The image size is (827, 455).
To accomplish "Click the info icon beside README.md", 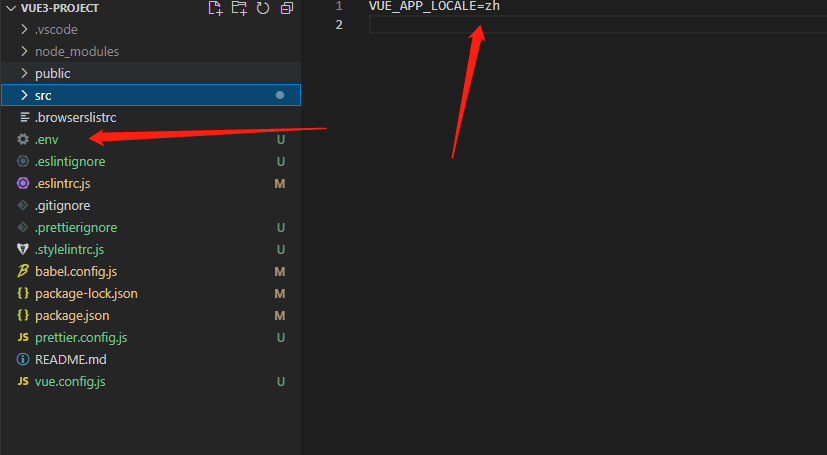I will 23,360.
